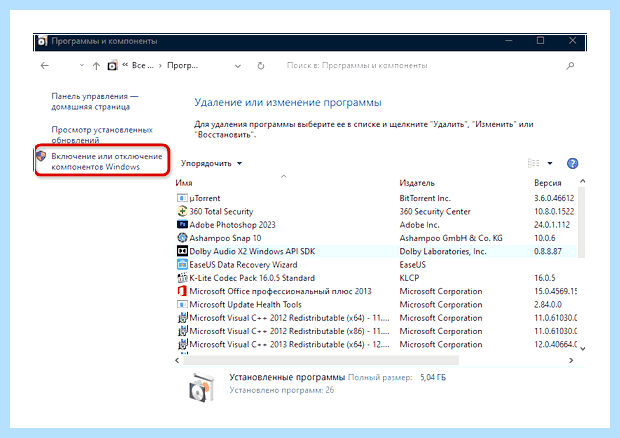Click the search magnifier icon
Screen dimensions: 620x438
570,66
